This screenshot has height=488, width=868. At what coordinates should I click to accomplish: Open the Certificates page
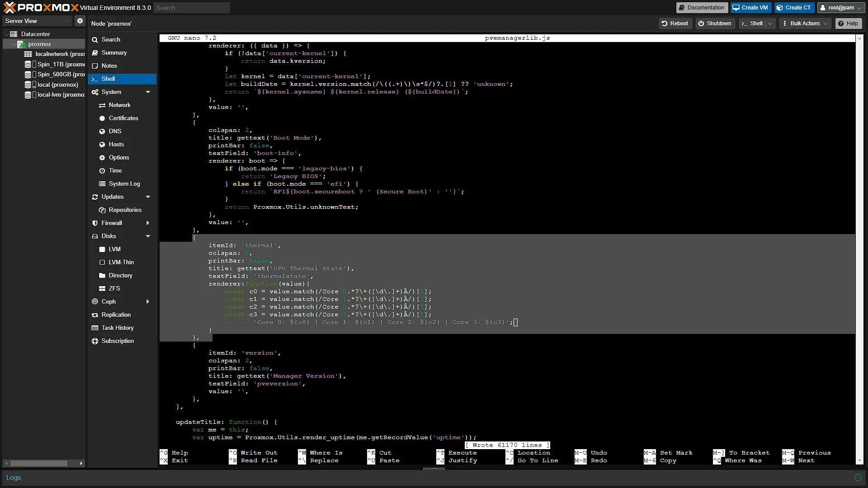click(122, 118)
